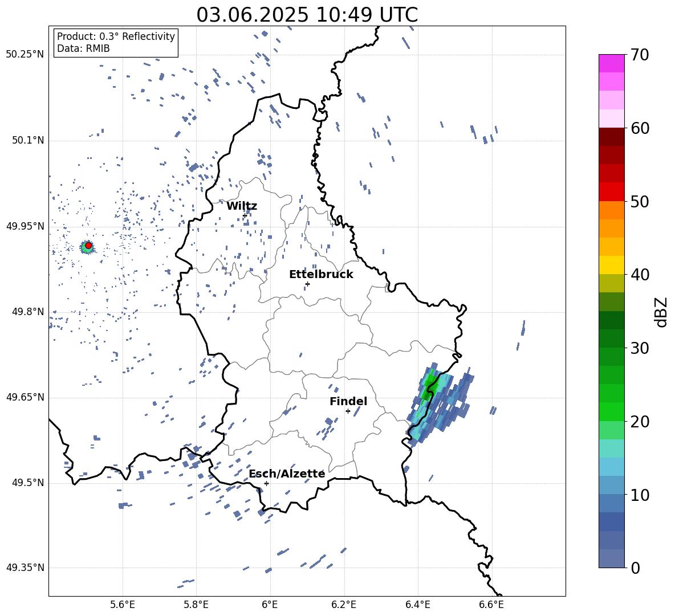This screenshot has width=675, height=616.
Task: Click the 49.65°N latitude label
Action: 25,397
